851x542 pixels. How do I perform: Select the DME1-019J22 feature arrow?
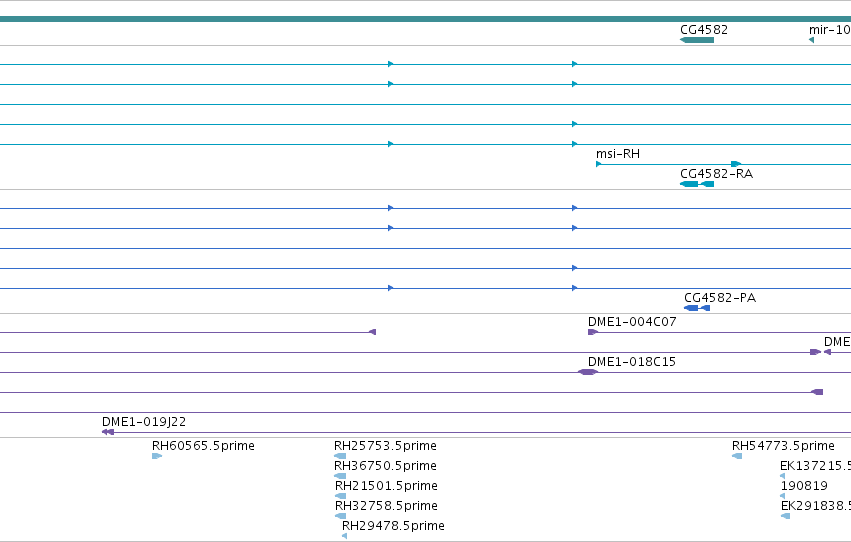pos(108,432)
